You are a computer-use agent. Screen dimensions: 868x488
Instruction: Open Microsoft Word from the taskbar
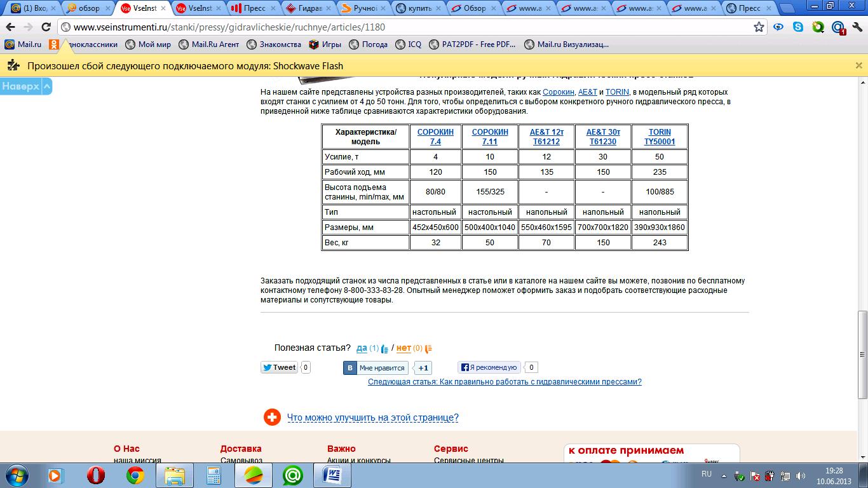[x=332, y=475]
